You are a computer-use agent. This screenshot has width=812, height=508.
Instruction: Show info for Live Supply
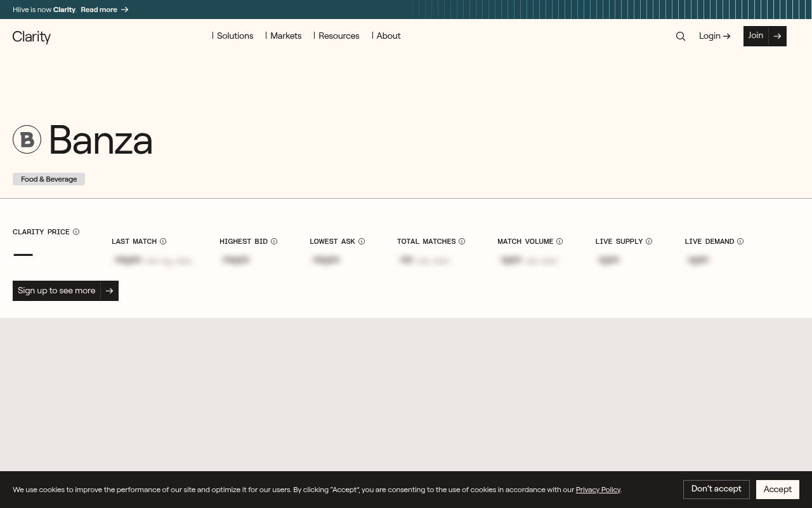649,241
